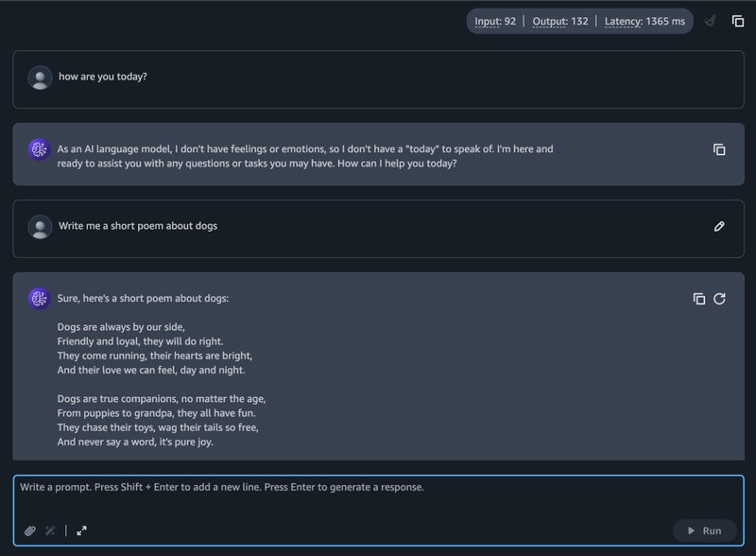Image resolution: width=756 pixels, height=556 pixels.
Task: Click the user avatar beside the poem request
Action: click(40, 227)
